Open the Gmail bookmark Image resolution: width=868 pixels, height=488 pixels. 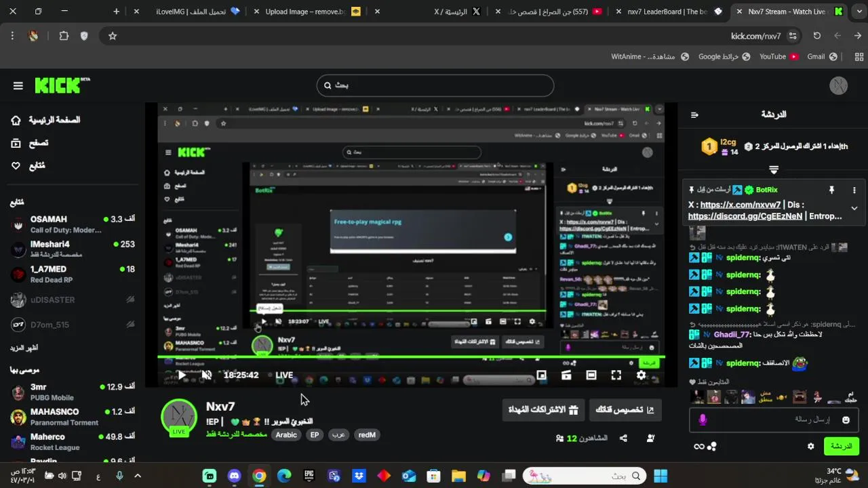click(822, 57)
